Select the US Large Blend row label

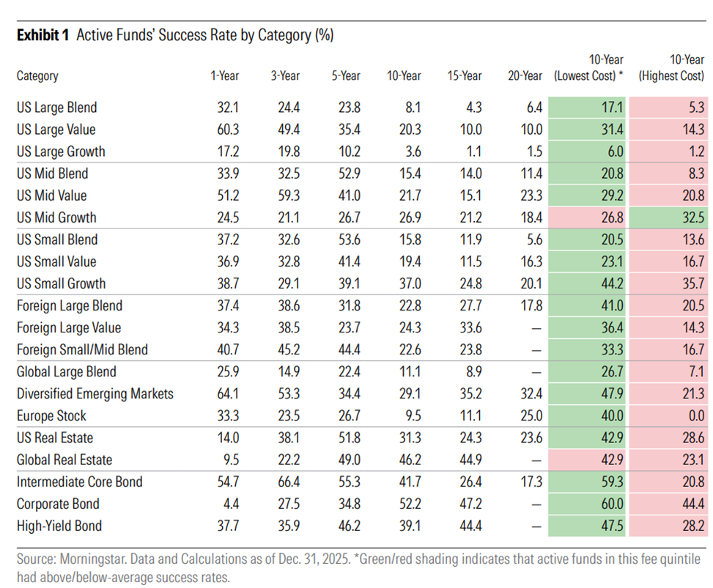57,107
